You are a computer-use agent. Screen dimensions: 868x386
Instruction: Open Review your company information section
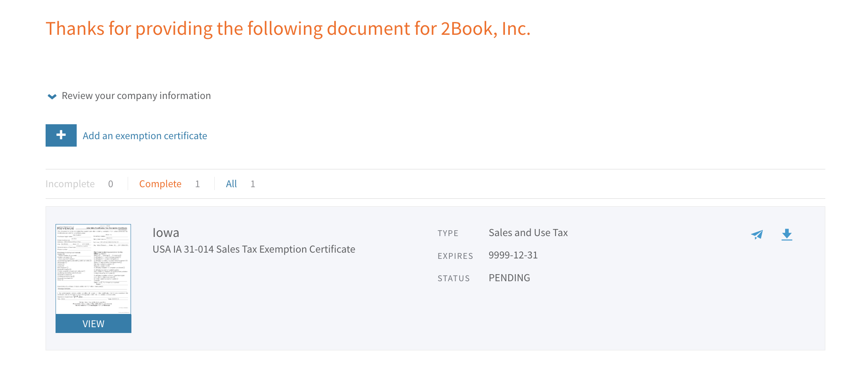pos(136,96)
